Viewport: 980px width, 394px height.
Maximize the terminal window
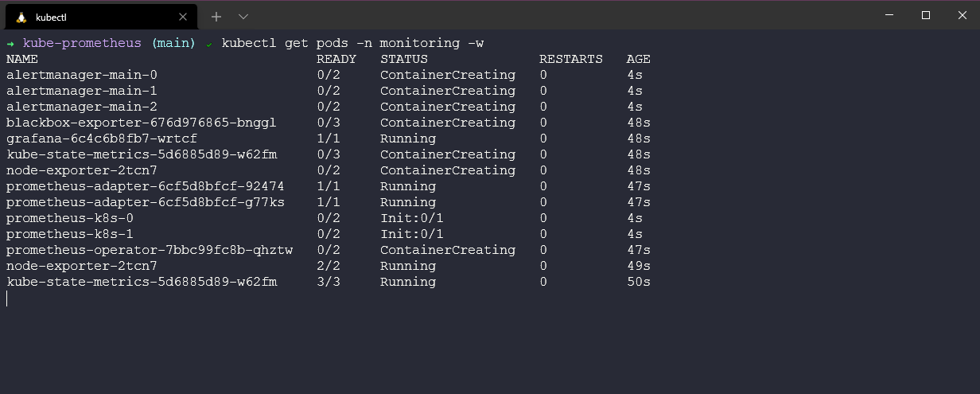pyautogui.click(x=926, y=15)
